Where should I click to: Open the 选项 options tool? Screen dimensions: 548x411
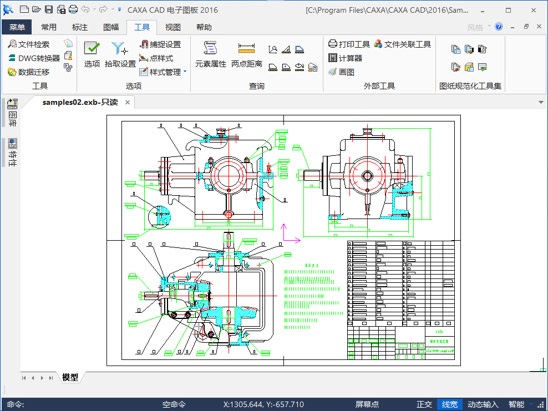(x=92, y=54)
